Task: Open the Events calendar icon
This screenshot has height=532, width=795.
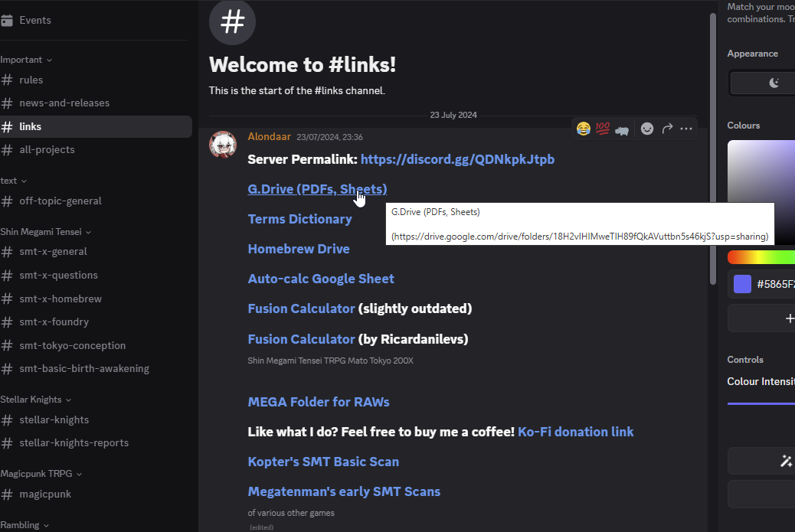Action: click(x=7, y=20)
